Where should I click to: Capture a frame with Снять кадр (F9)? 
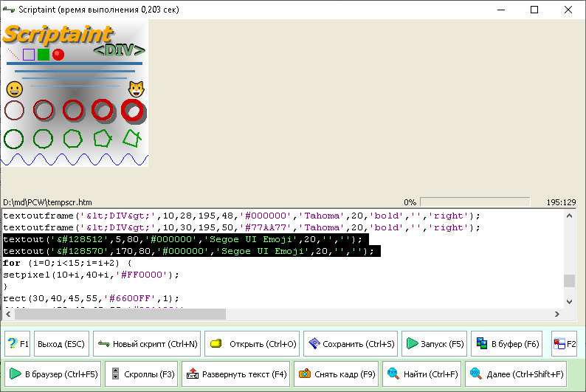pos(337,374)
